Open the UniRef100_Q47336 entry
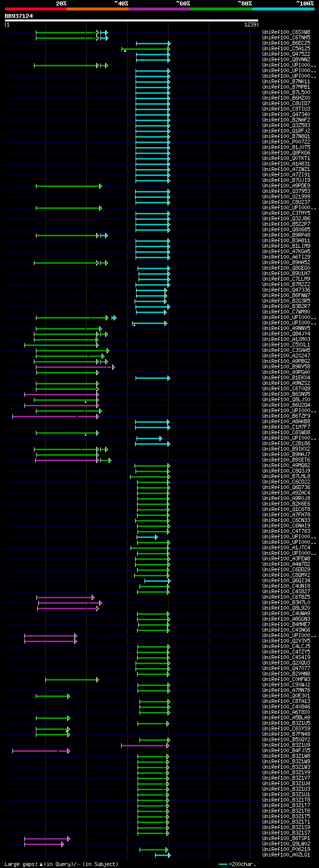Viewport: 319px width, 868px height. click(286, 290)
